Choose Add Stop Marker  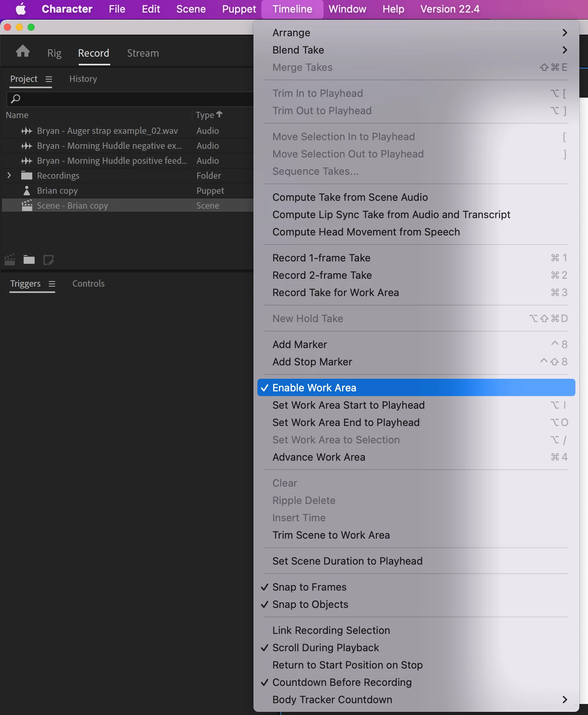point(416,361)
